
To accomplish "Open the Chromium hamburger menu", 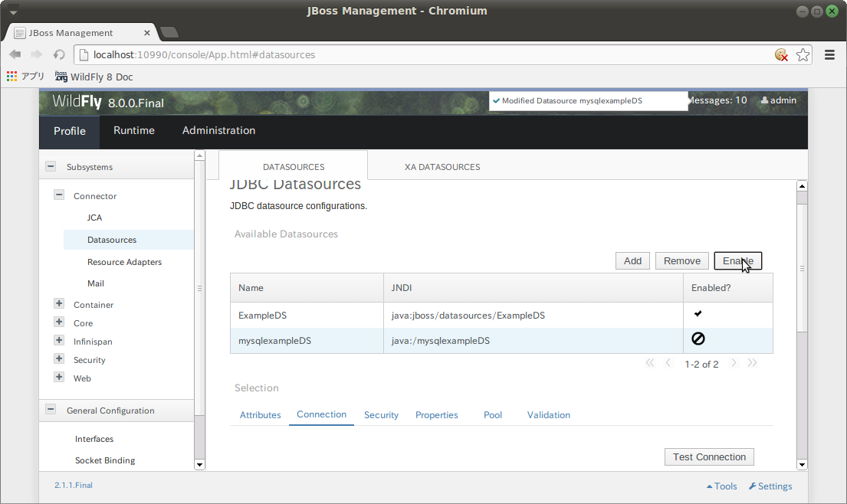I will 829,54.
